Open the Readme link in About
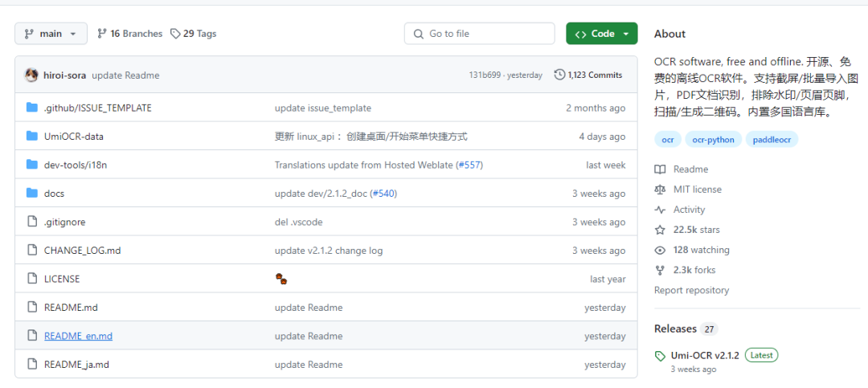 click(x=690, y=169)
